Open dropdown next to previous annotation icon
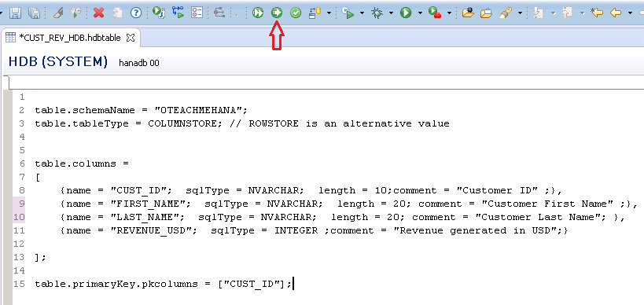 point(583,13)
